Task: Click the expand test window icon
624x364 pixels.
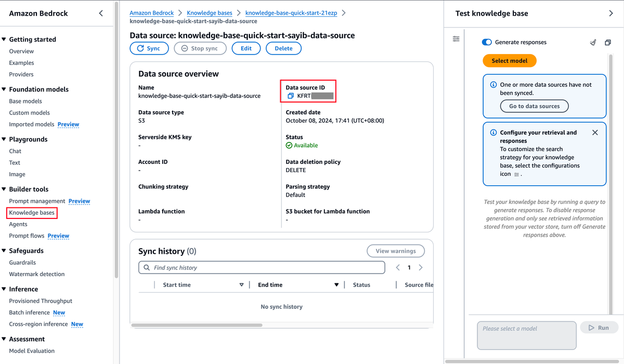Action: [x=607, y=43]
